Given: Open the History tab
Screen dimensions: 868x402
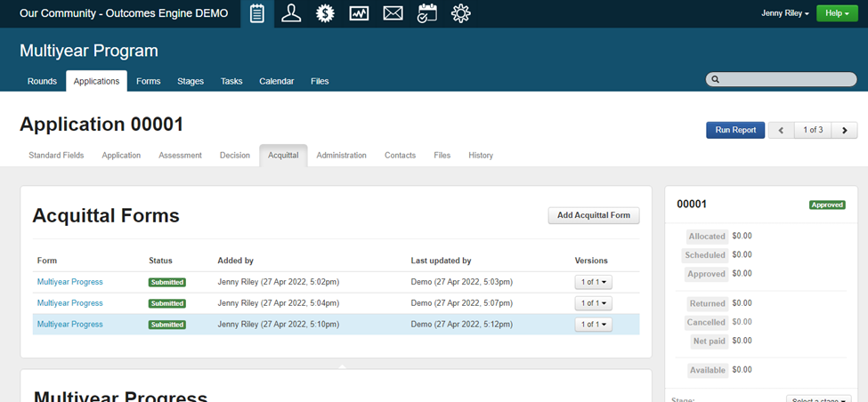Looking at the screenshot, I should (x=480, y=155).
